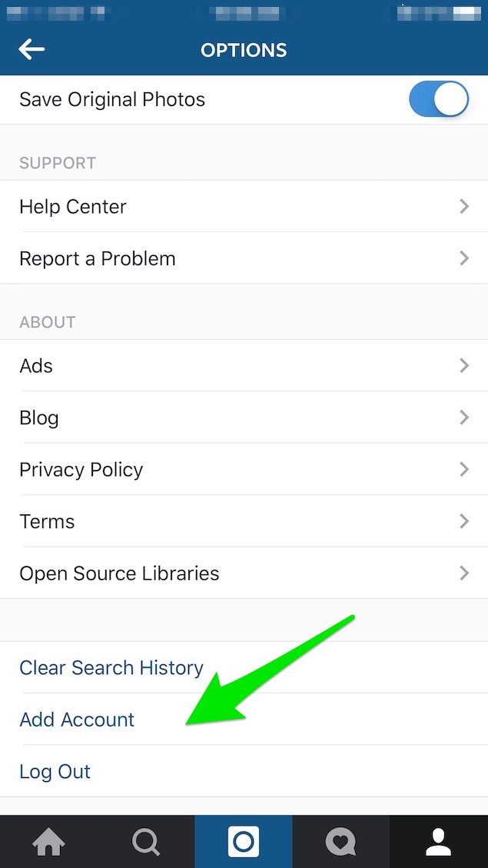Open the Terms entry

(x=244, y=521)
